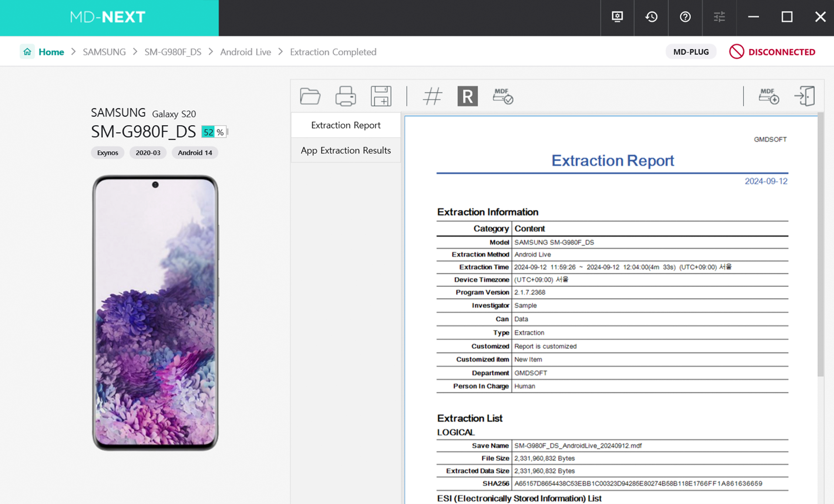Verify the MDF file check icon
The image size is (834, 504).
(x=503, y=96)
